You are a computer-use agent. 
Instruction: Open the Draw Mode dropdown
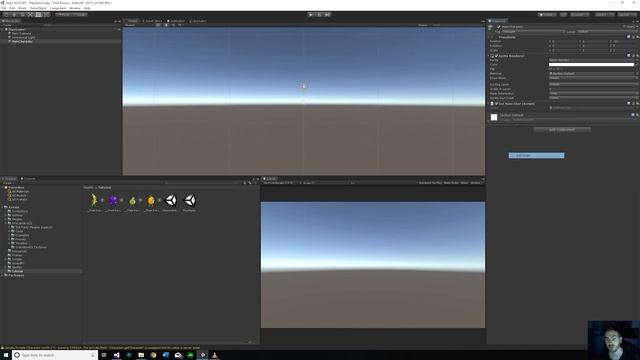pyautogui.click(x=593, y=78)
